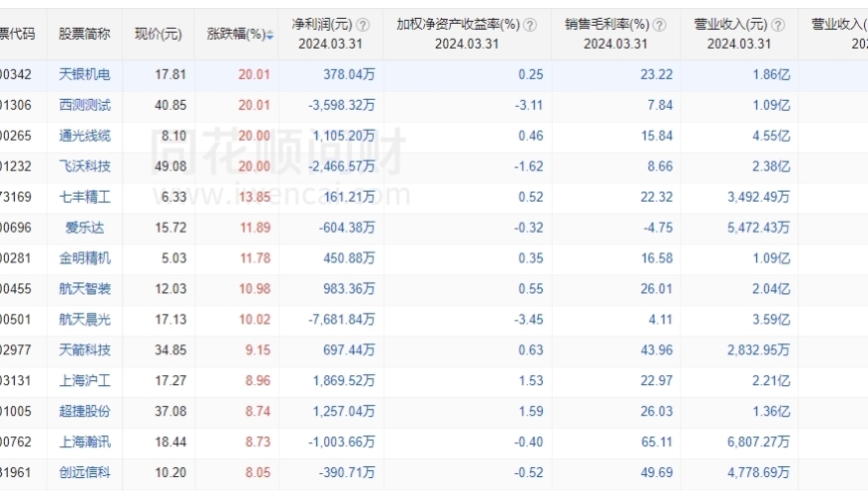Select net profit value 378.04万

point(349,74)
